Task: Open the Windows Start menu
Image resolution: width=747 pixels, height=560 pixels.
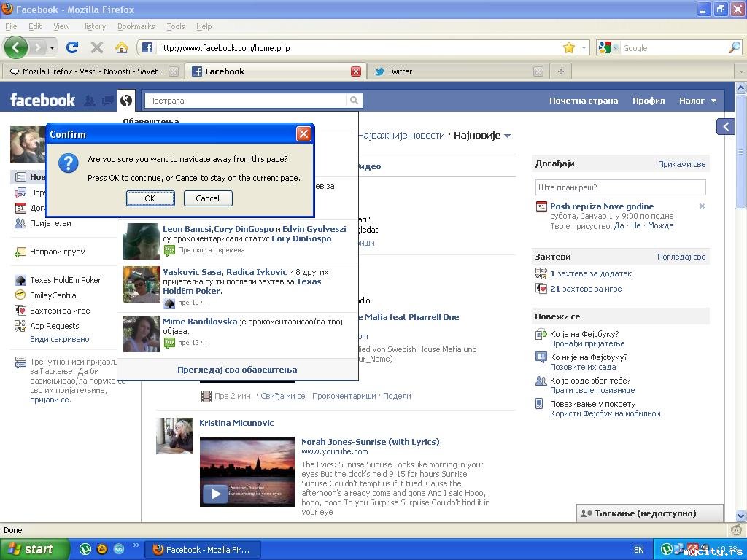Action: [x=34, y=549]
